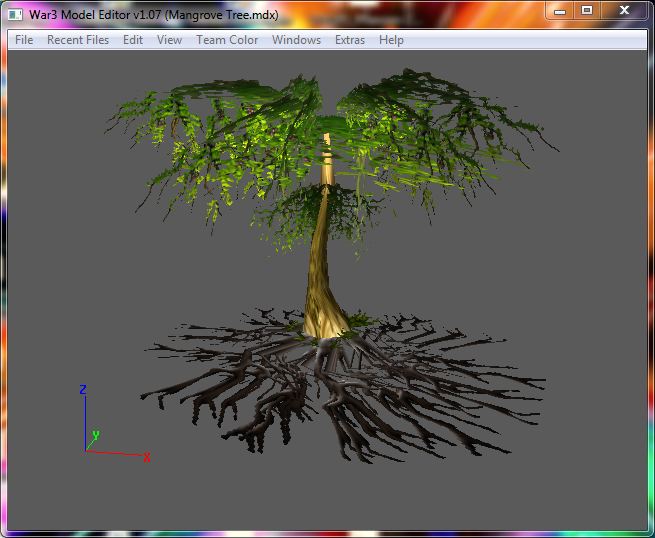Screen dimensions: 655x538
Task: Open the Edit menu
Action: (133, 40)
